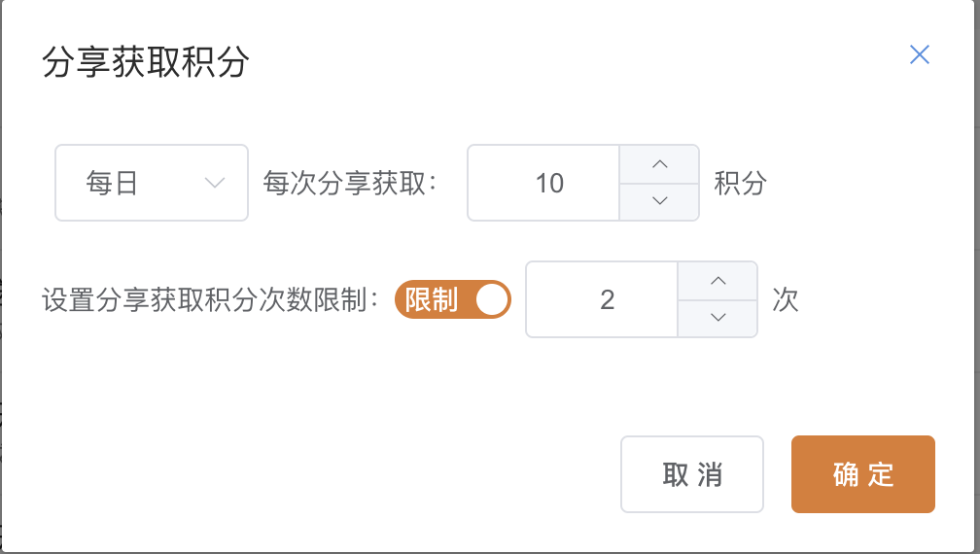Click the 次 unit label
Viewport: 980px width, 554px height.
click(786, 299)
